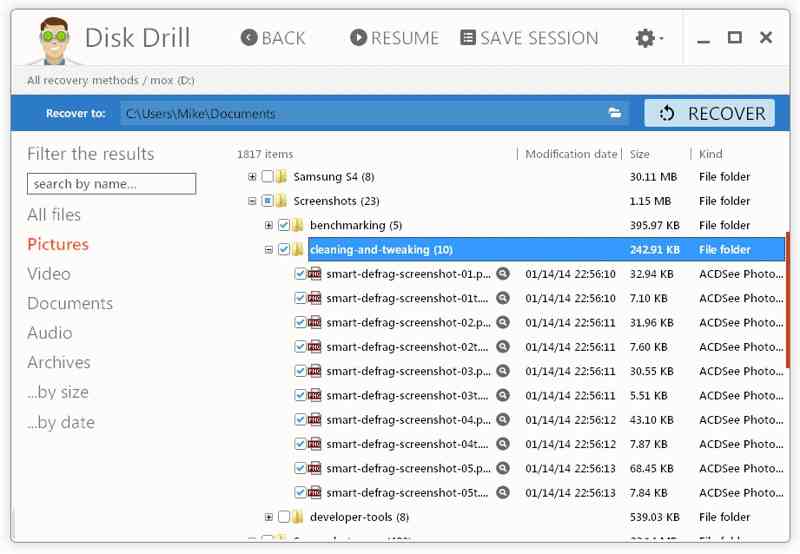Click the search by name field
Viewport: 800px width, 554px height.
click(x=111, y=184)
